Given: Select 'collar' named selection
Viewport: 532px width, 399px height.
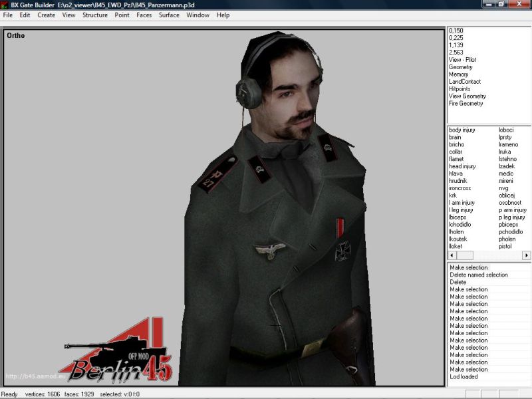Looking at the screenshot, I should pyautogui.click(x=456, y=152).
